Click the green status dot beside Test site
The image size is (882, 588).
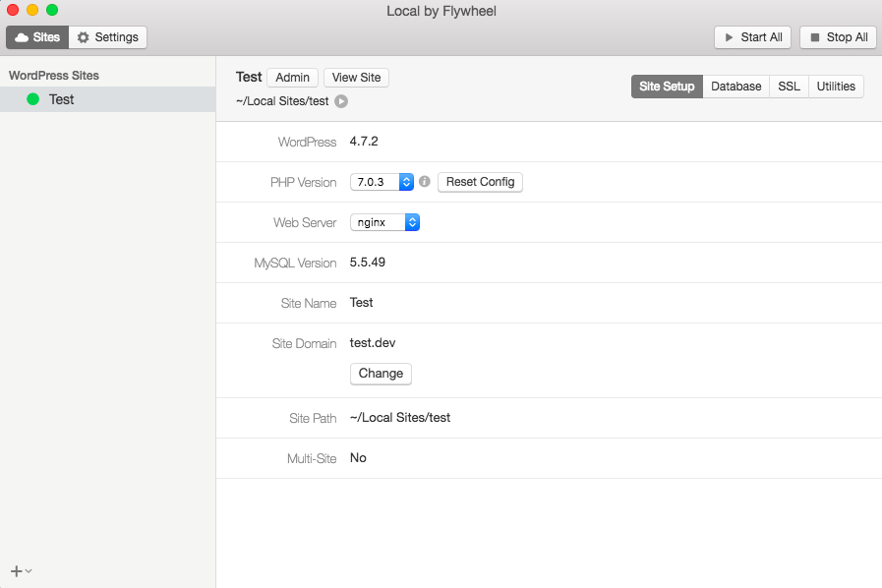[33, 99]
